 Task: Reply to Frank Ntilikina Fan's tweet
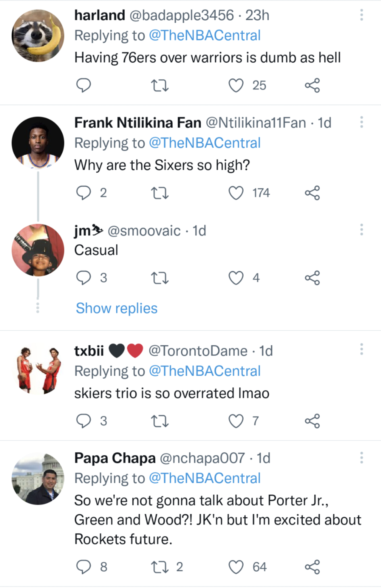tap(83, 193)
